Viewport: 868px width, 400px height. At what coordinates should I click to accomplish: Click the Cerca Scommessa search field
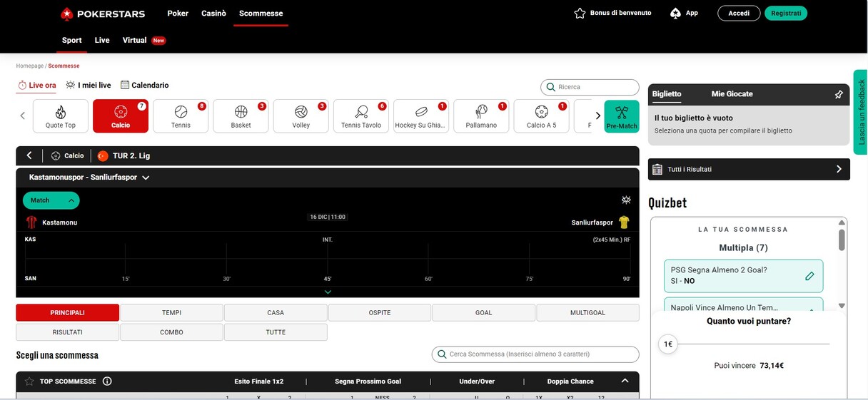pos(535,354)
